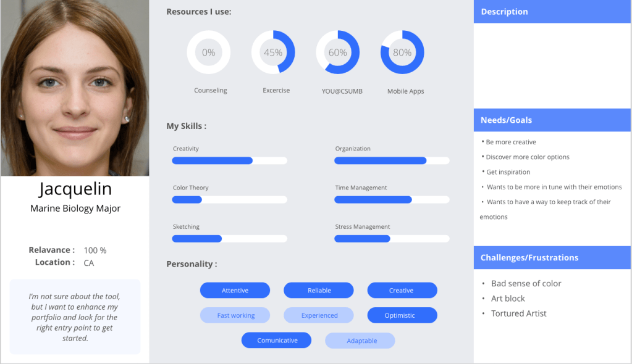The height and width of the screenshot is (364, 632).
Task: Click the Organization skill bar
Action: 392,160
